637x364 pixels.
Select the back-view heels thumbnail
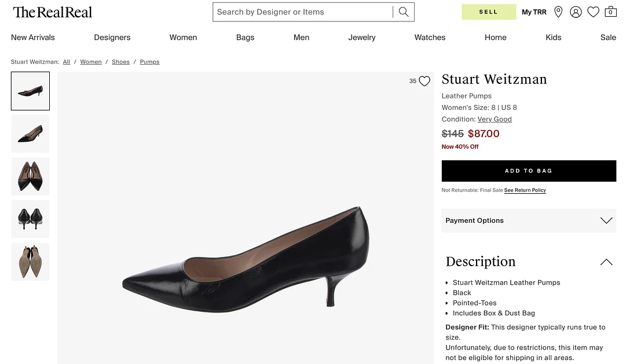31,219
